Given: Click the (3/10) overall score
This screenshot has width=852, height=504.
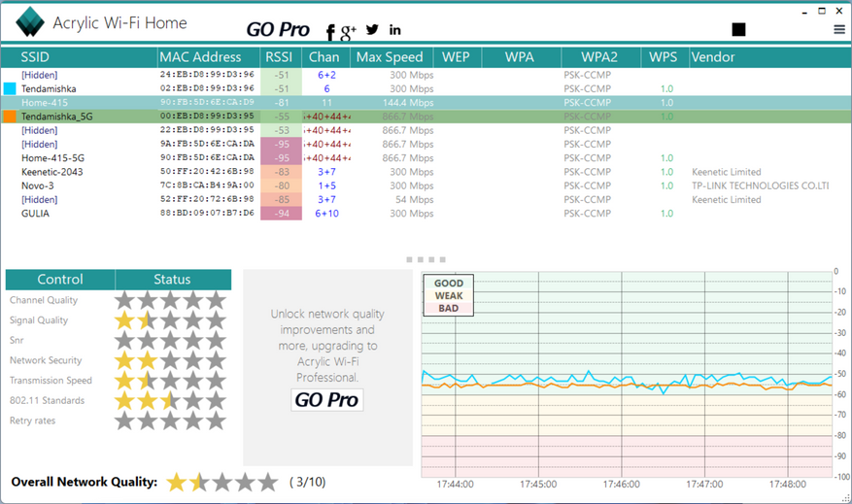Looking at the screenshot, I should pyautogui.click(x=308, y=482).
